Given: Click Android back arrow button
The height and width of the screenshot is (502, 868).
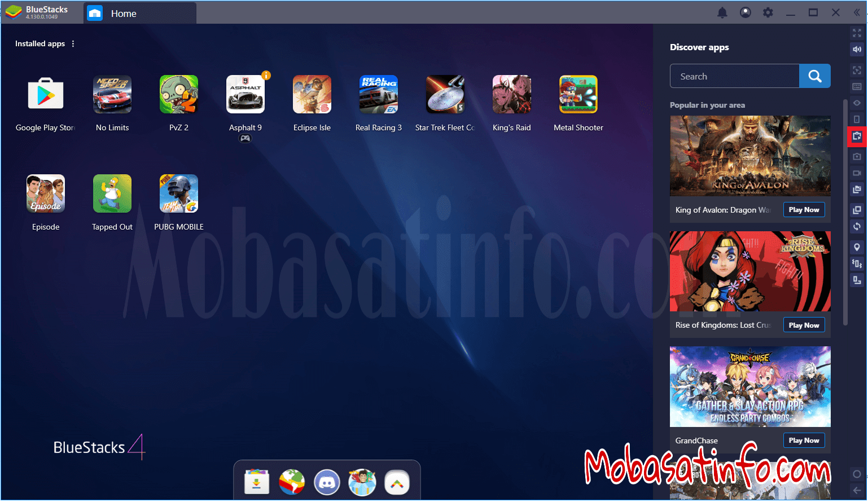Looking at the screenshot, I should pyautogui.click(x=857, y=491).
